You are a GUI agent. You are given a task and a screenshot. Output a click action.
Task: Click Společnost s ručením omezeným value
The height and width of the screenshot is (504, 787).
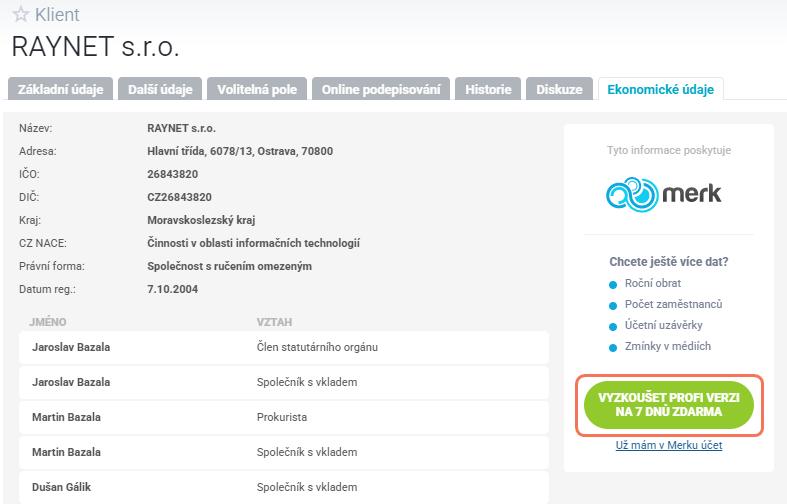point(229,266)
